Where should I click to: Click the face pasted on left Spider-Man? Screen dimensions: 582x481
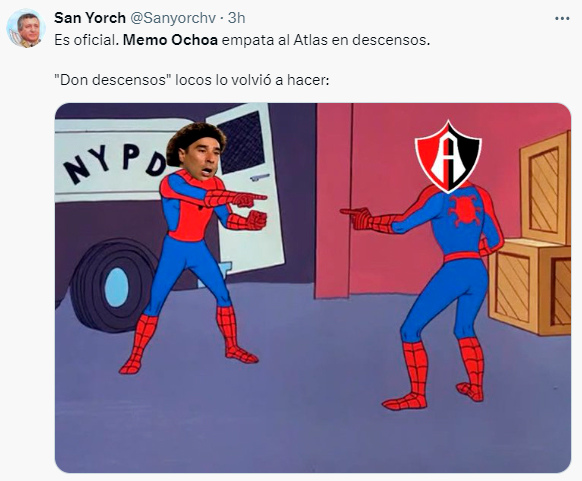click(x=197, y=151)
